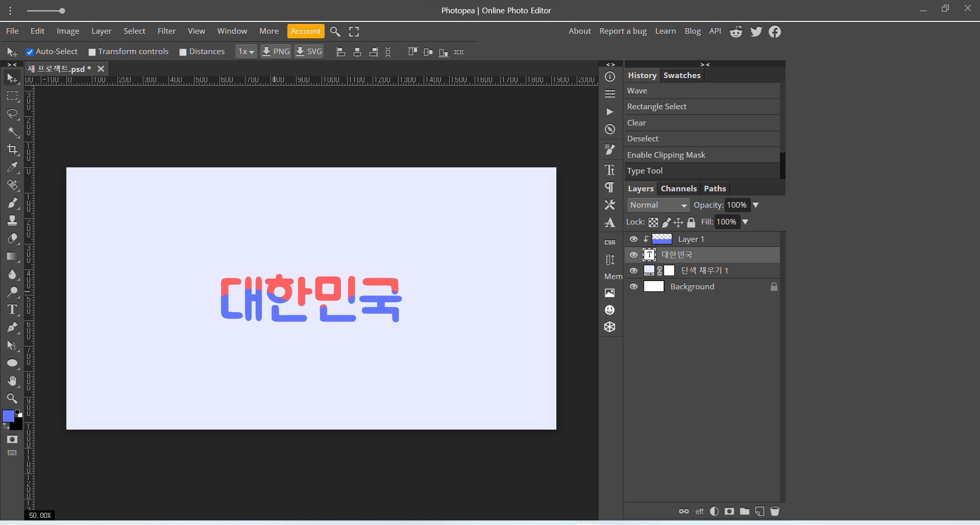Open the Layer menu
Image resolution: width=980 pixels, height=525 pixels.
pos(101,31)
